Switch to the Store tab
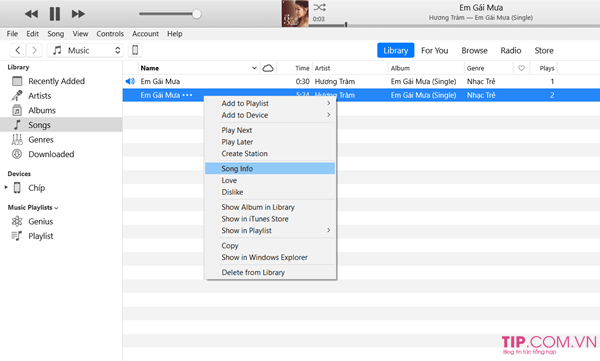 (x=544, y=50)
